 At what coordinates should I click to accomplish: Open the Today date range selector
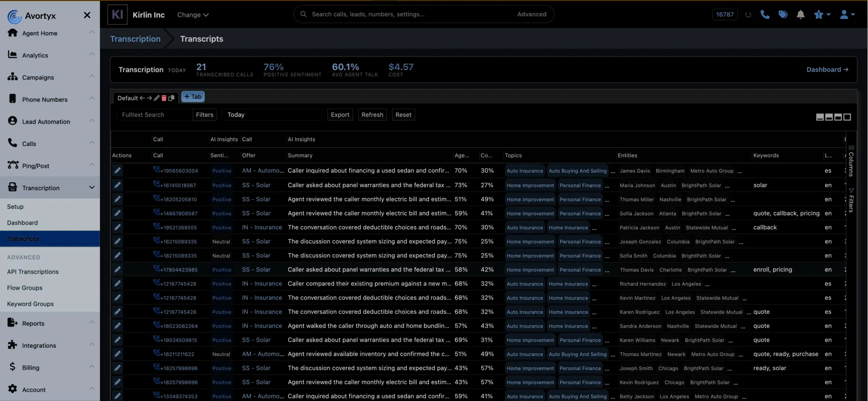(273, 115)
